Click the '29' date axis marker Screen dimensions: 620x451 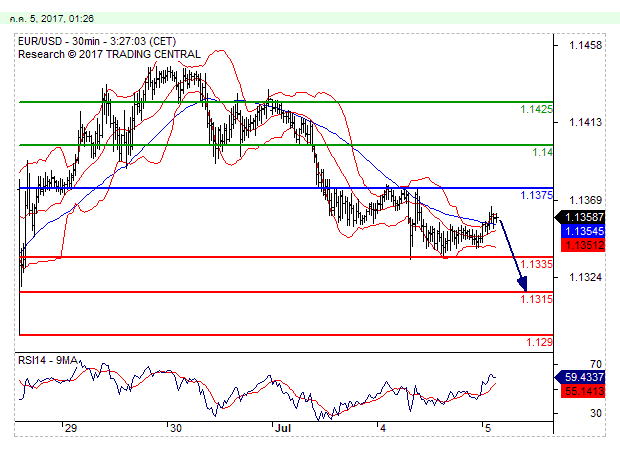click(x=71, y=428)
